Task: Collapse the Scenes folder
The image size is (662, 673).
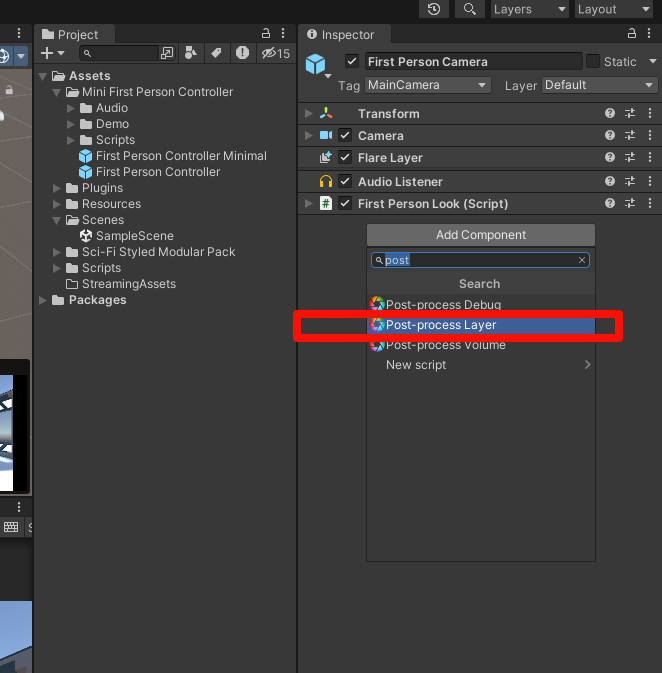Action: coord(56,220)
